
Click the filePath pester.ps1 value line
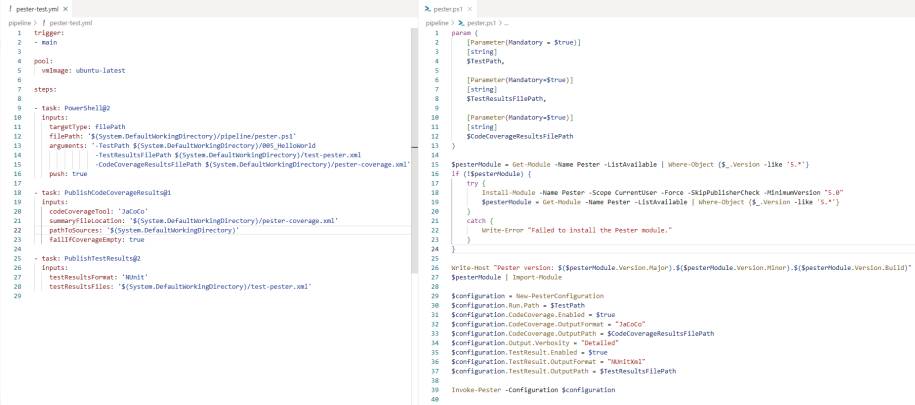(173, 136)
